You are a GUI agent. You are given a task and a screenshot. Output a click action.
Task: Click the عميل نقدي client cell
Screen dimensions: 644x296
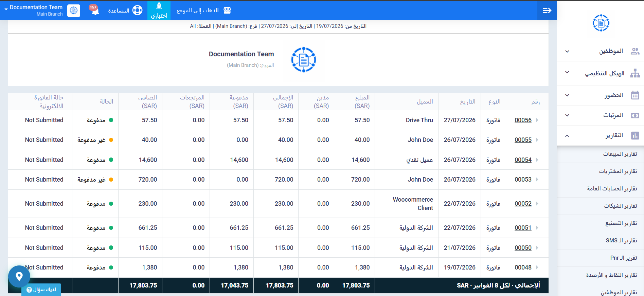pyautogui.click(x=419, y=160)
